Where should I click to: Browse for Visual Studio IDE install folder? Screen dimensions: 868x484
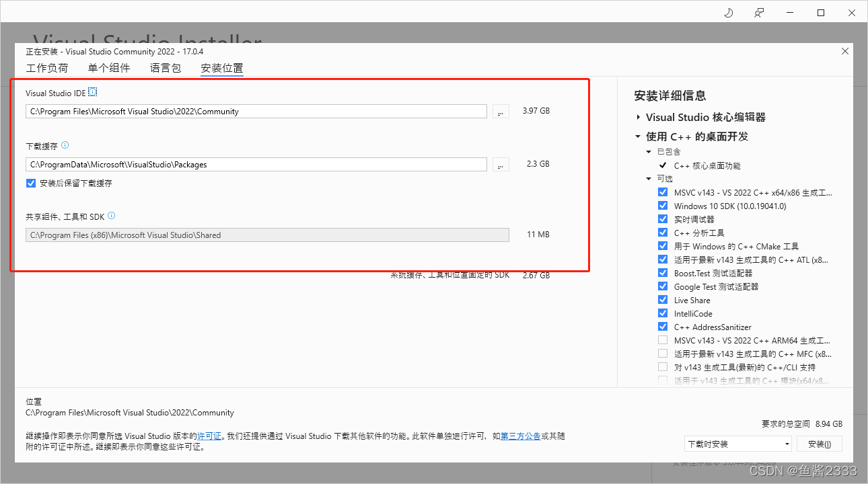501,112
